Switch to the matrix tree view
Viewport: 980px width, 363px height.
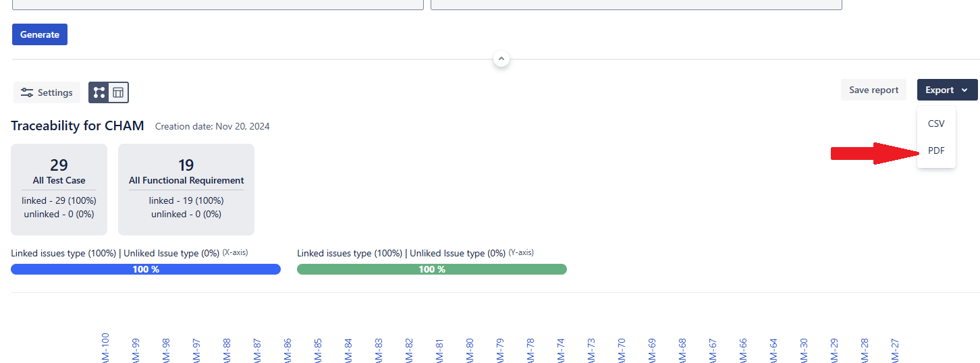point(99,92)
